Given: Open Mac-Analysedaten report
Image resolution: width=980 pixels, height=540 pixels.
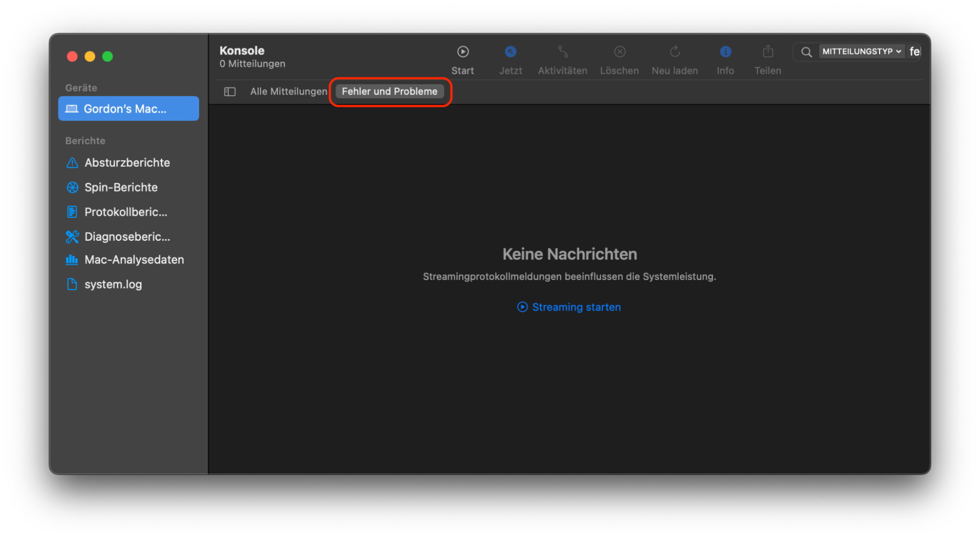Looking at the screenshot, I should pyautogui.click(x=134, y=259).
